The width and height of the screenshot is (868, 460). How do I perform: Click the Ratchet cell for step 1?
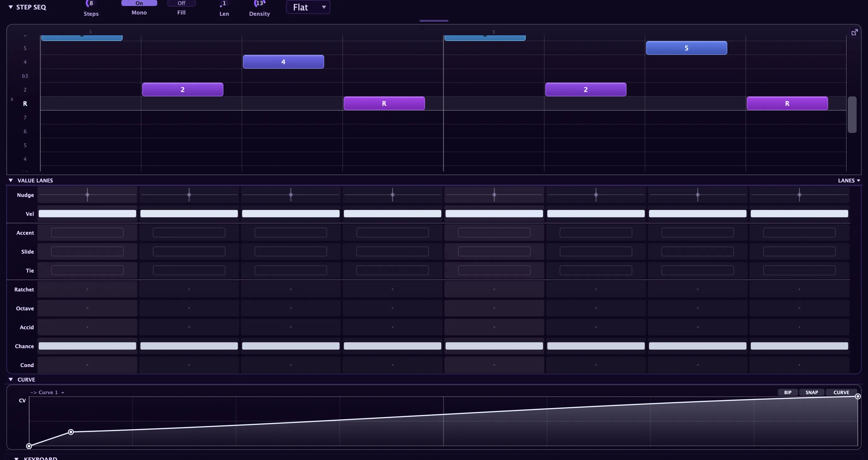(x=87, y=289)
